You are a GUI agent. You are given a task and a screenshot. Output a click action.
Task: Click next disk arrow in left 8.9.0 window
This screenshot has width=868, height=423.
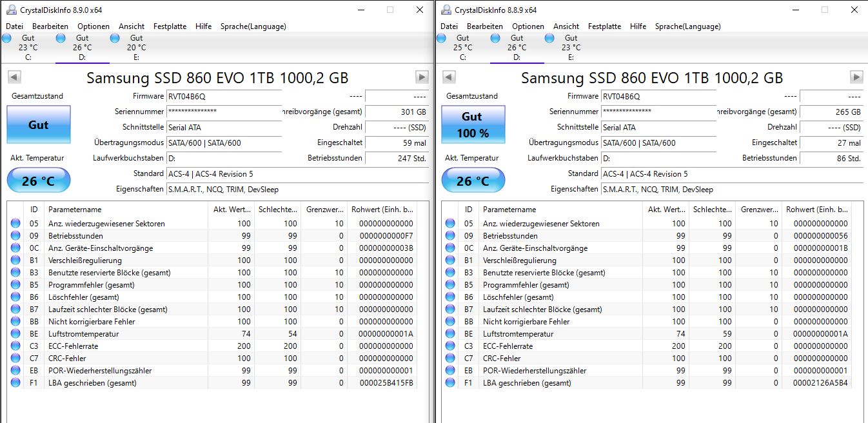click(x=422, y=77)
